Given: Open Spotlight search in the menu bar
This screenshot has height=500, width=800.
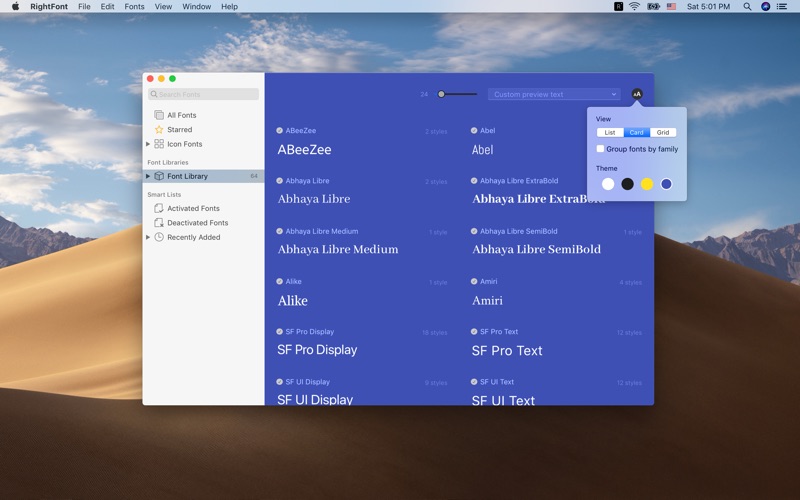Looking at the screenshot, I should [747, 6].
